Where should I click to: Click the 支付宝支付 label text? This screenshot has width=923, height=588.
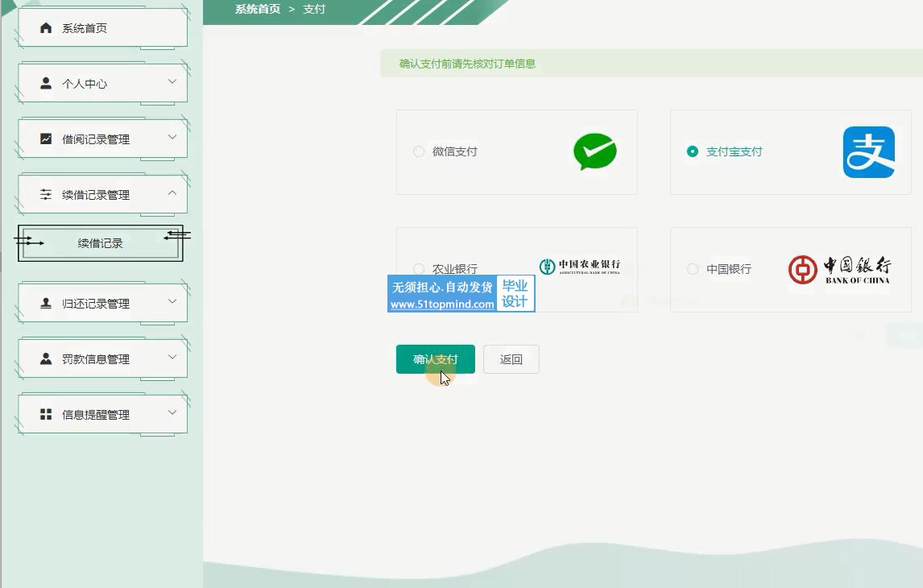pyautogui.click(x=734, y=151)
